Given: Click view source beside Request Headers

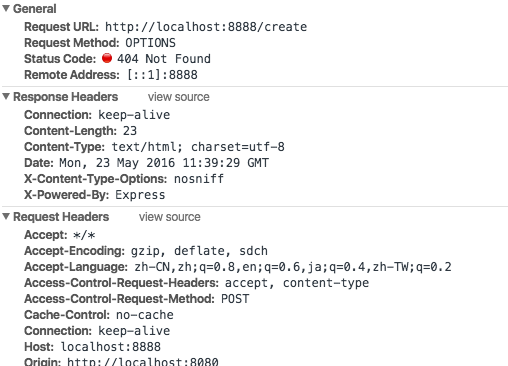Looking at the screenshot, I should (x=170, y=217).
